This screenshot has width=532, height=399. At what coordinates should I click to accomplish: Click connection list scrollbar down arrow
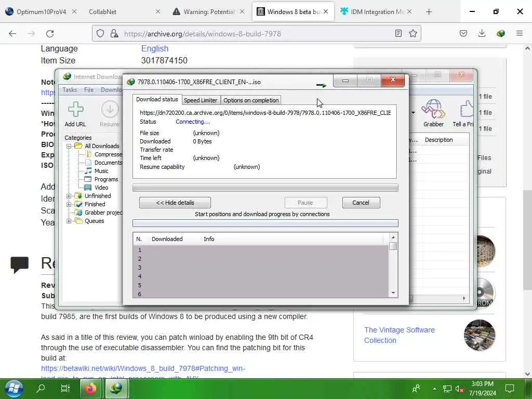[x=393, y=293]
